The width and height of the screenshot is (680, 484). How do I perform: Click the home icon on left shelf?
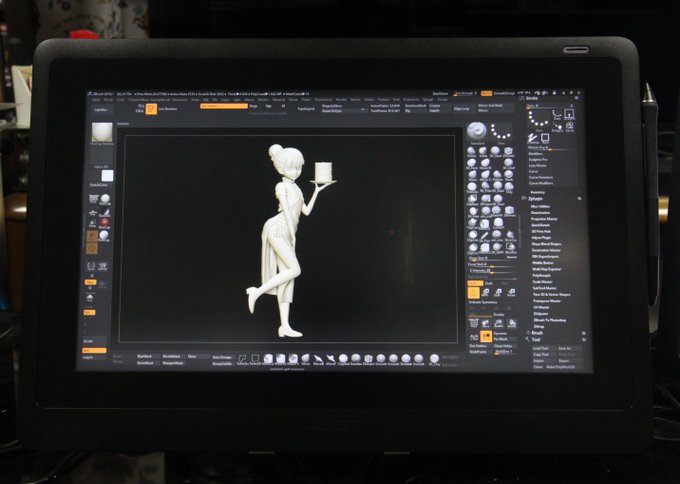coord(90,298)
